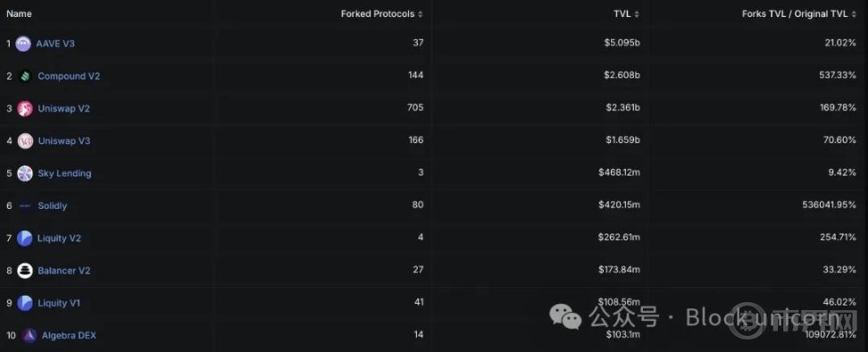Sort by Forked Protocols column arrows
868x352 pixels.
pyautogui.click(x=421, y=14)
